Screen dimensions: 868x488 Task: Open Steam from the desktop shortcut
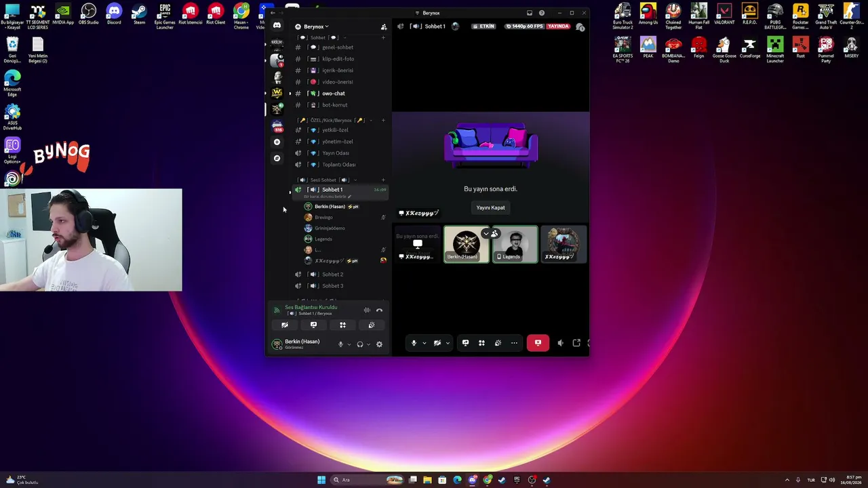139,15
